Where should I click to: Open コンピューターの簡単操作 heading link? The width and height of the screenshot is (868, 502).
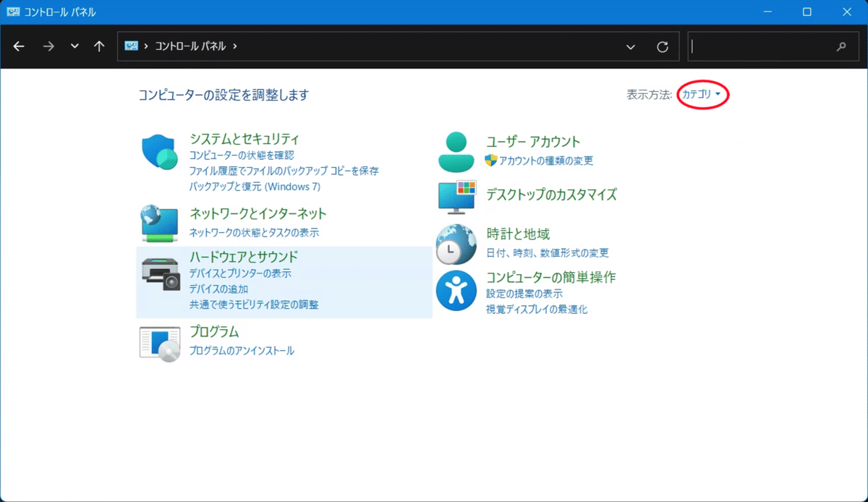click(x=551, y=277)
